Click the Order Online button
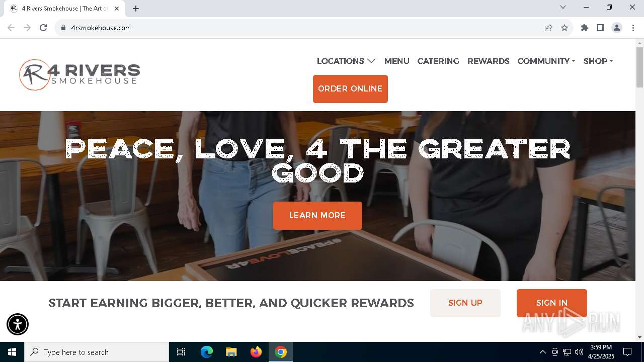 coord(350,89)
